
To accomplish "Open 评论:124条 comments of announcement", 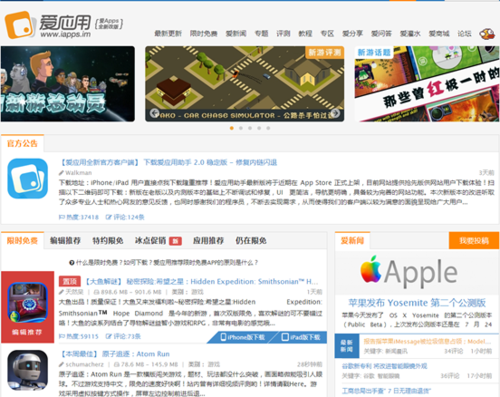I will (x=125, y=217).
